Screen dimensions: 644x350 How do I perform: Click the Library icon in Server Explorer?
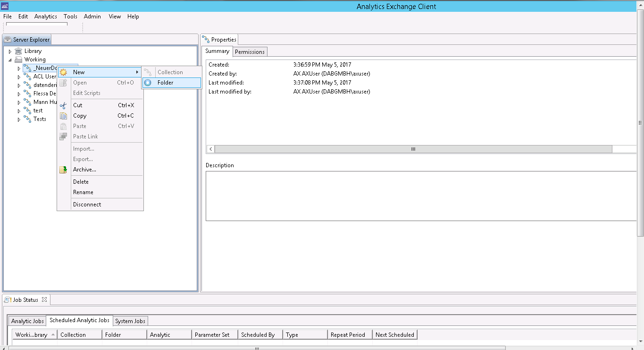(x=18, y=51)
